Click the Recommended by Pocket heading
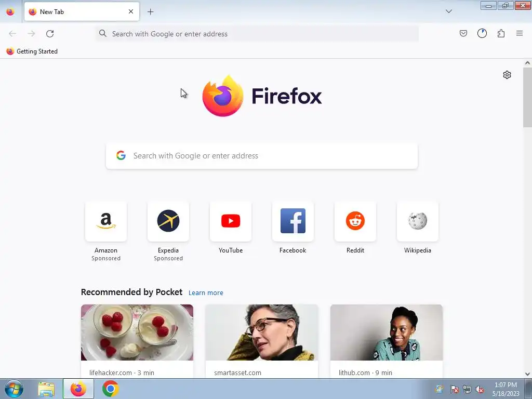The height and width of the screenshot is (399, 532). tap(131, 292)
